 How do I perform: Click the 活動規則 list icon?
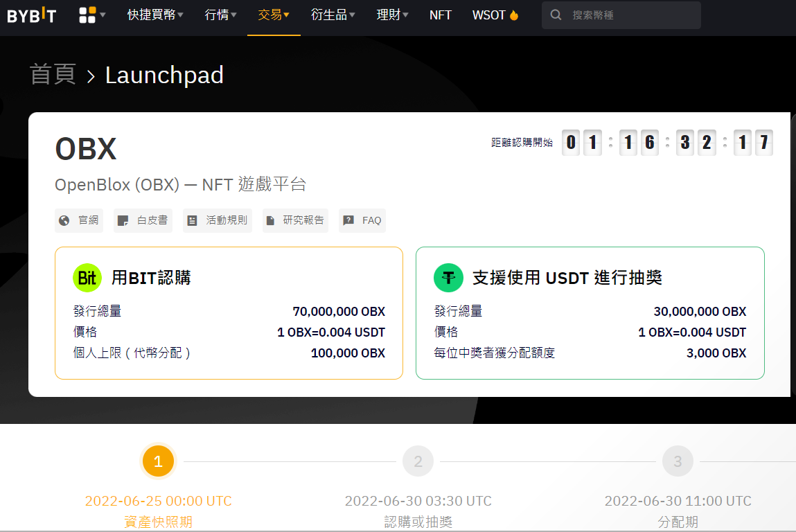(x=192, y=220)
